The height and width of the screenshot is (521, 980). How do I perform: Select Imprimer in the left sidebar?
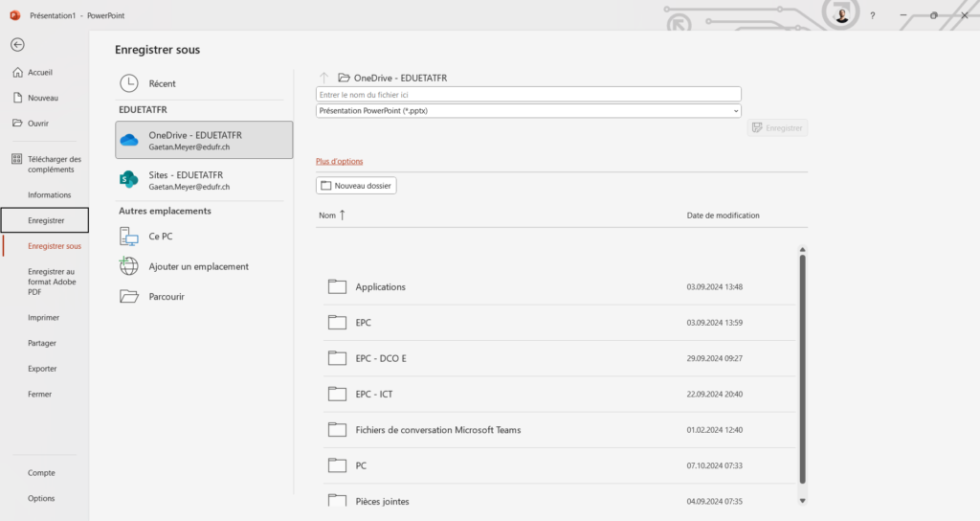44,318
